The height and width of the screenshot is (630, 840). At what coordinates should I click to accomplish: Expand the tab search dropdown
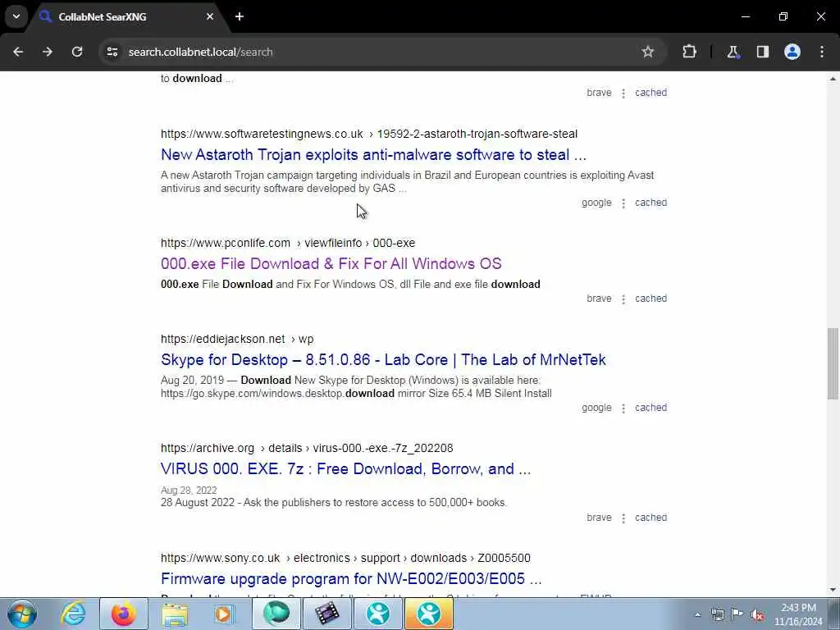(x=16, y=16)
